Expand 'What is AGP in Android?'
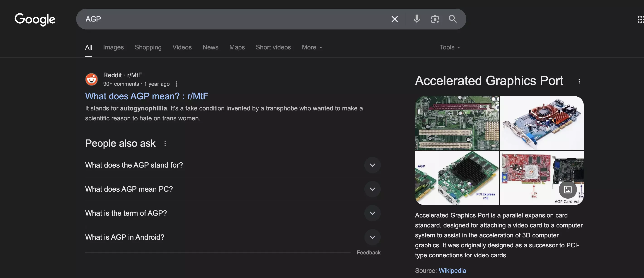The width and height of the screenshot is (644, 278). point(233,237)
